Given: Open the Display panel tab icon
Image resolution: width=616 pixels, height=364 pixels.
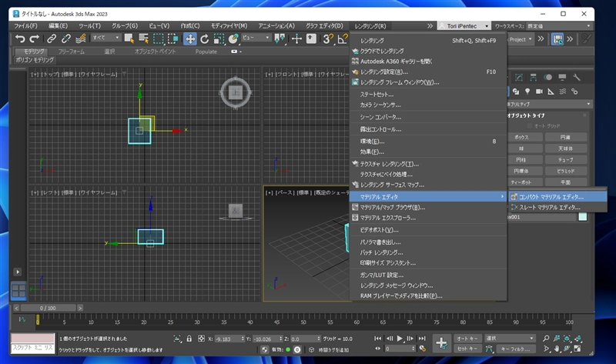Looking at the screenshot, I should (562, 78).
